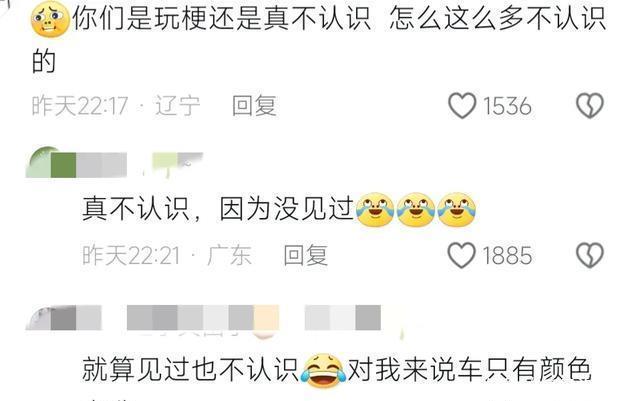640x401 pixels.
Task: Open the green avatar of second commenter
Action: 38,163
